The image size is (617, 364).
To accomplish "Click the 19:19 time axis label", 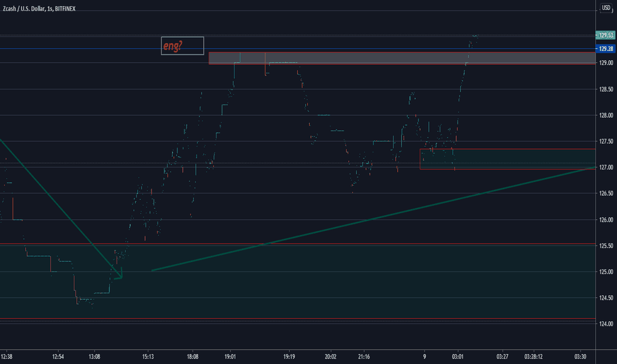I will 289,357.
